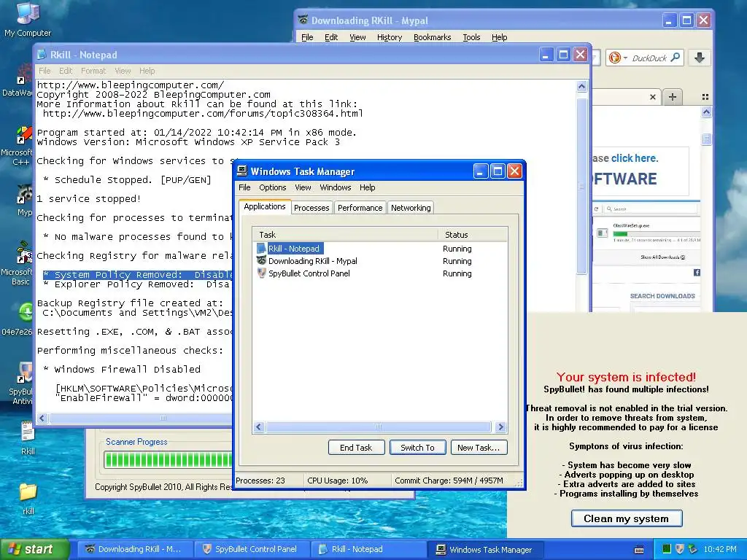Open the rkill folder on desktop
This screenshot has height=560, width=747.
[x=28, y=498]
